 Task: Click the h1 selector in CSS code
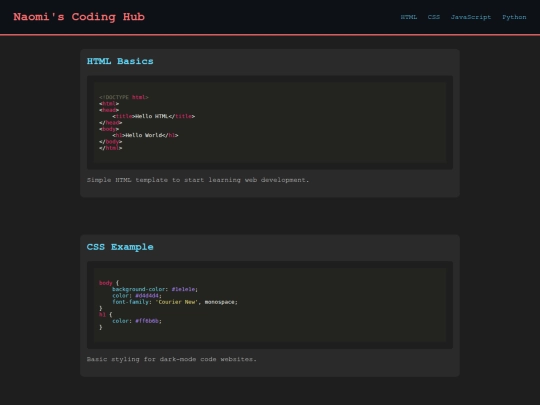pyautogui.click(x=102, y=314)
